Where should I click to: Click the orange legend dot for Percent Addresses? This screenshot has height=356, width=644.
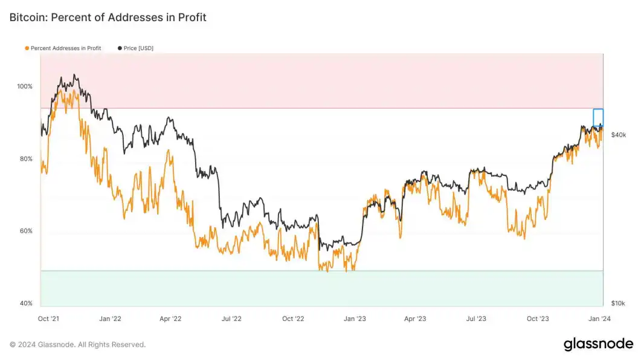[27, 48]
